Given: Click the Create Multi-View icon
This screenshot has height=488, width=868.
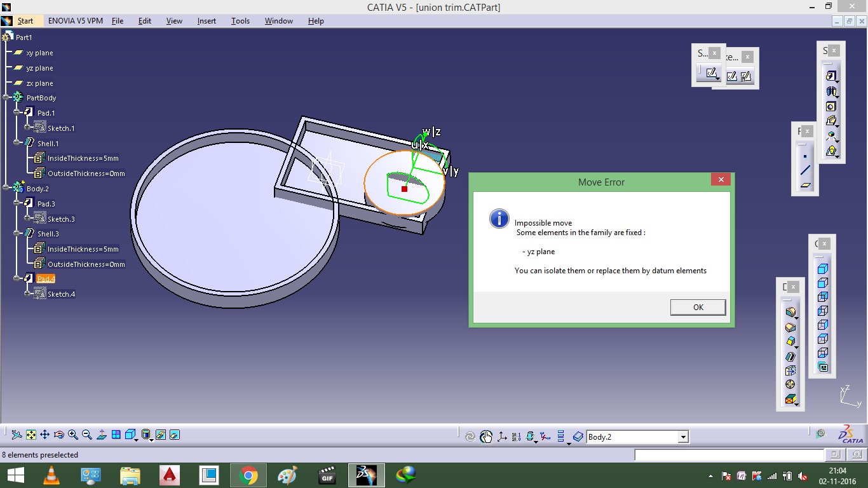Looking at the screenshot, I should pyautogui.click(x=116, y=435).
